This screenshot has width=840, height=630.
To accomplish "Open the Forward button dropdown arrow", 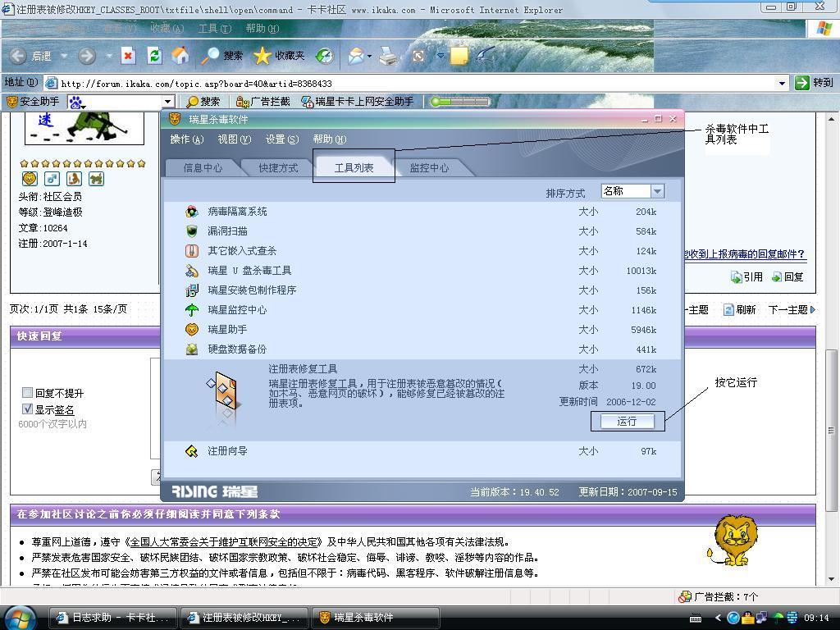I will [108, 55].
